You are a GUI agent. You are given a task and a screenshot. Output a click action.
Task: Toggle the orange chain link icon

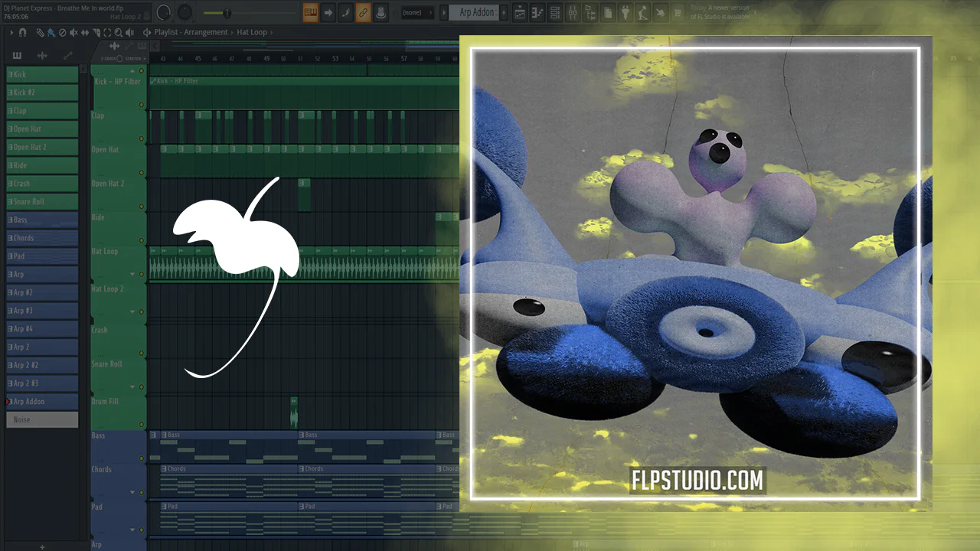click(x=363, y=12)
